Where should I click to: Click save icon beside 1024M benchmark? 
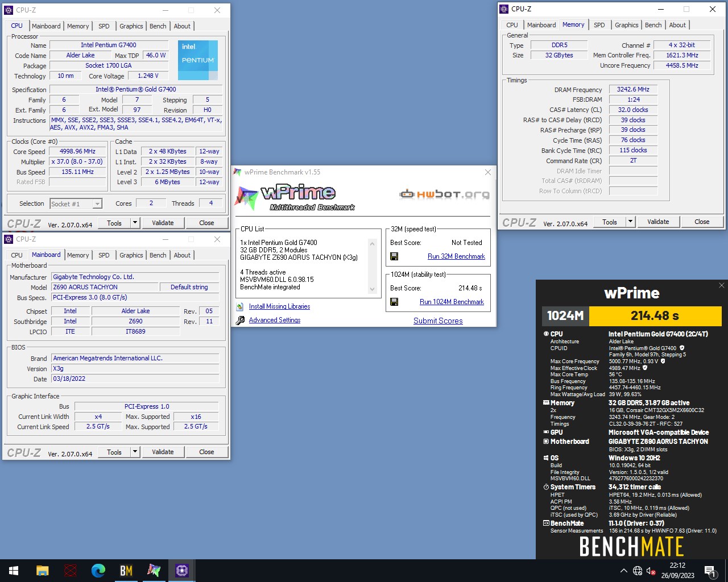394,302
